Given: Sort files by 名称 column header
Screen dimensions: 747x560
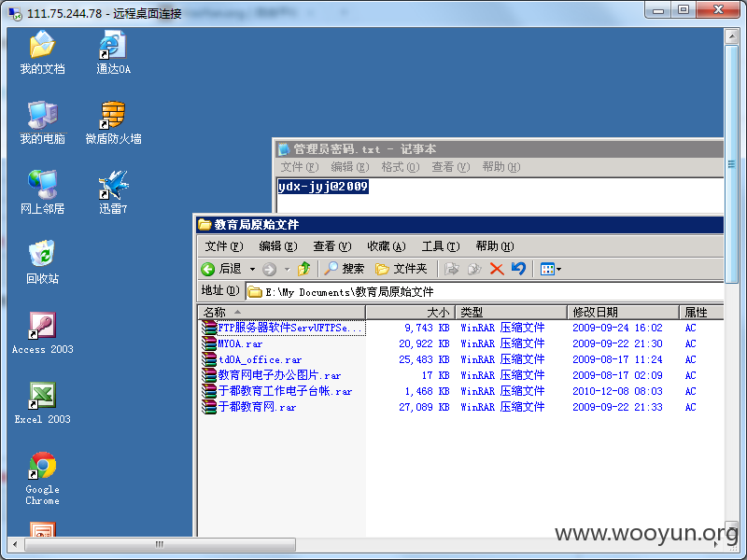Looking at the screenshot, I should 282,313.
